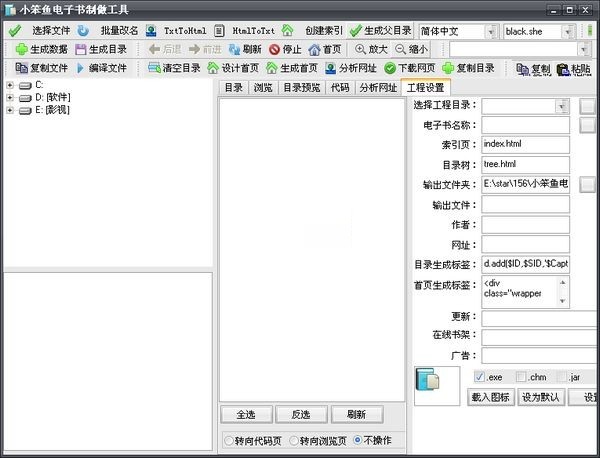The width and height of the screenshot is (600, 458).
Task: Enable the .chm output checkbox
Action: click(521, 377)
